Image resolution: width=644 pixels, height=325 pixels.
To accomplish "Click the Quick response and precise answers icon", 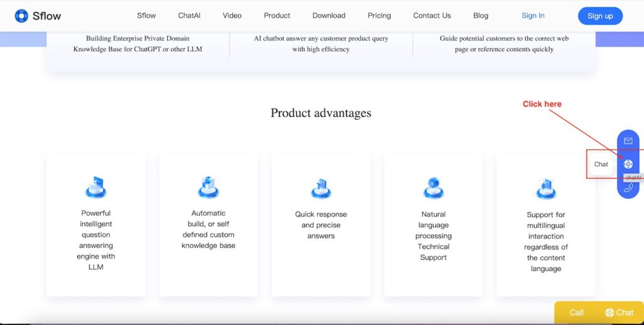I will pyautogui.click(x=321, y=188).
